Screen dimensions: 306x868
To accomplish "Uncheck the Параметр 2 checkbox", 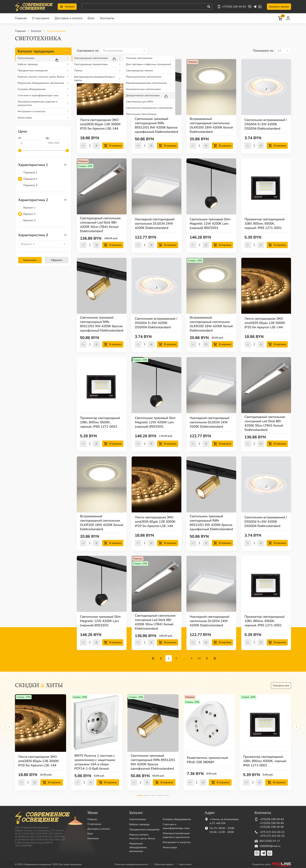I will point(20,179).
